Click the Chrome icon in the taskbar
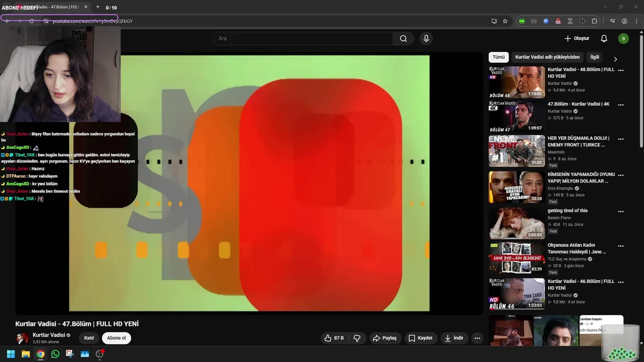644x362 pixels. click(40, 354)
